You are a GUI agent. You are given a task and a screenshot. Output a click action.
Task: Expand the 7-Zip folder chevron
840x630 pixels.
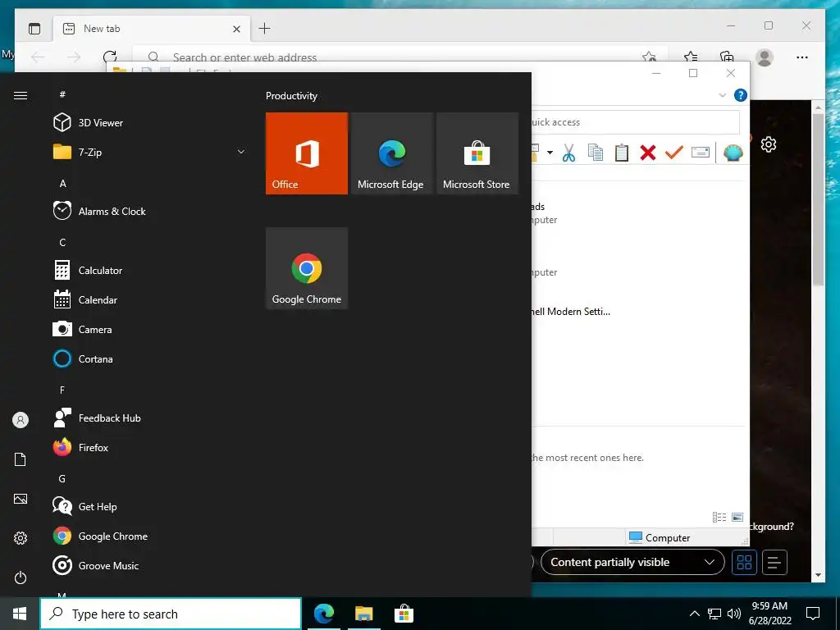click(x=241, y=152)
